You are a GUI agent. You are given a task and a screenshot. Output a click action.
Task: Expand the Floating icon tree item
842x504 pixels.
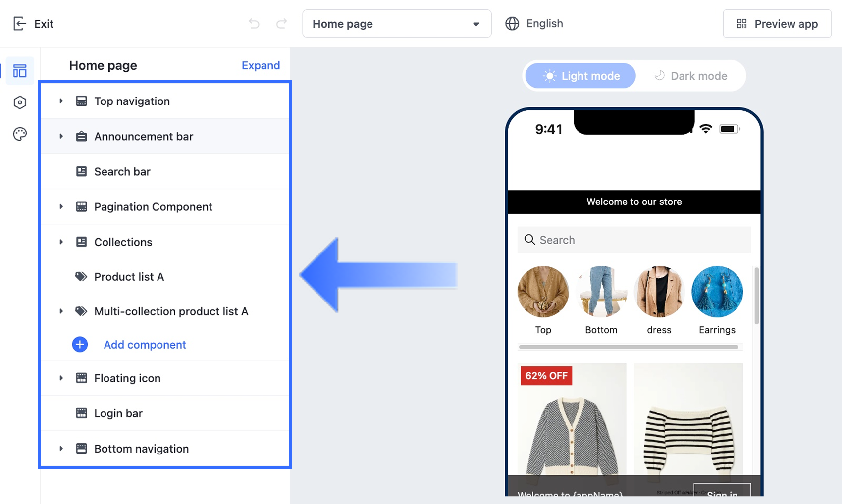click(x=61, y=378)
